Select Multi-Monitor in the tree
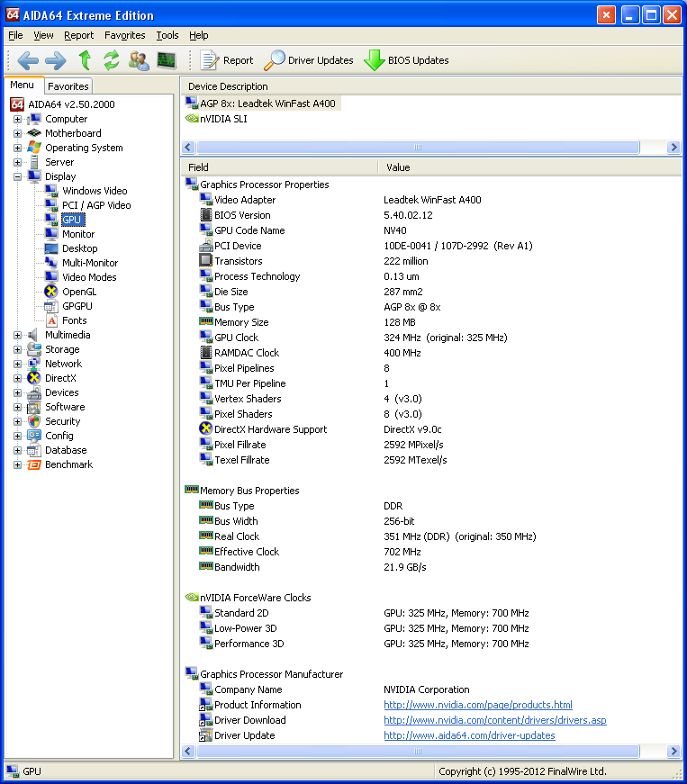 coord(90,263)
